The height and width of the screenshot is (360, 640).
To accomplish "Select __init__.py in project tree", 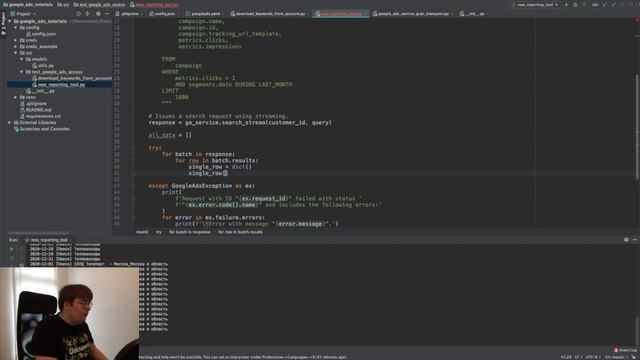I will click(x=40, y=91).
